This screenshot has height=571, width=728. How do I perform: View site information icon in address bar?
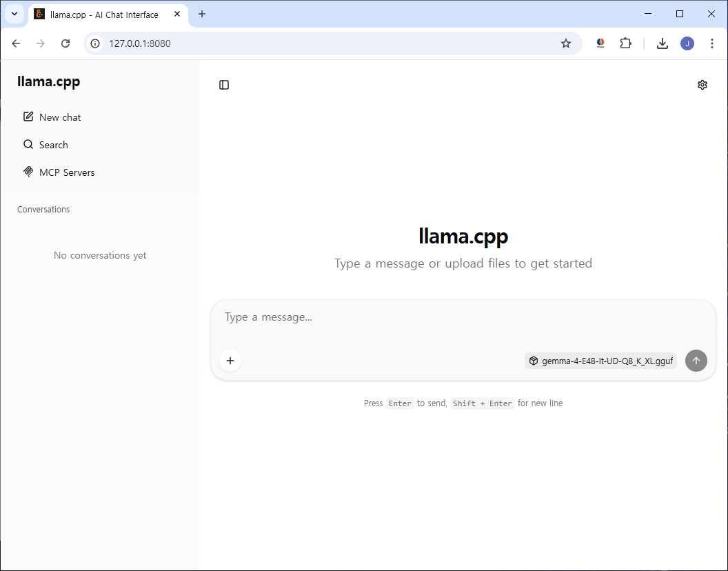(95, 43)
